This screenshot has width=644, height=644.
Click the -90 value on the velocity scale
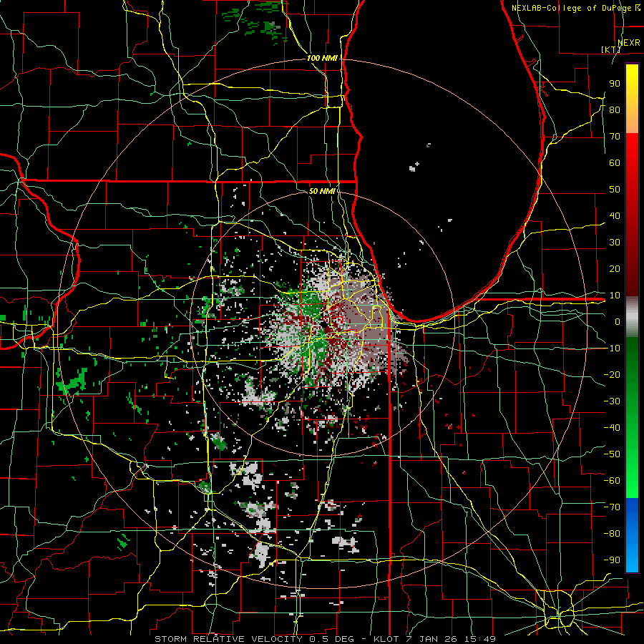(x=612, y=560)
